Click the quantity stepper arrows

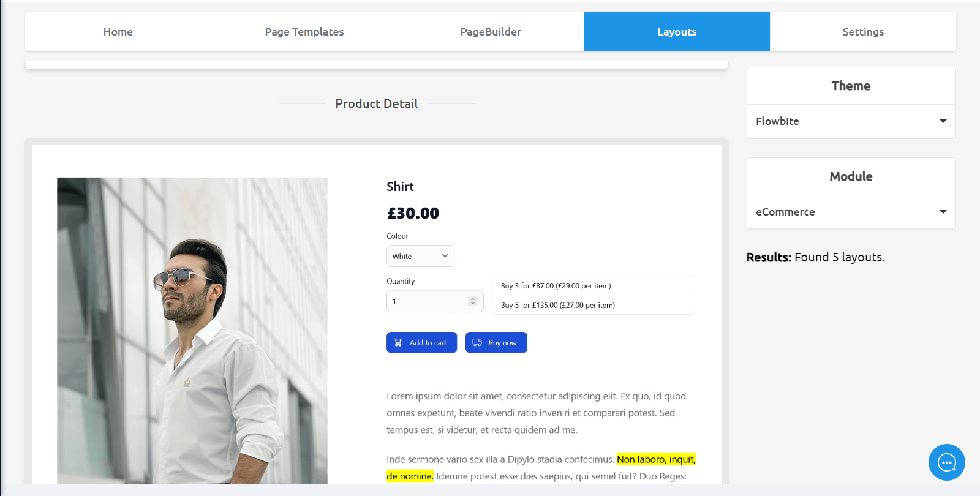click(472, 301)
